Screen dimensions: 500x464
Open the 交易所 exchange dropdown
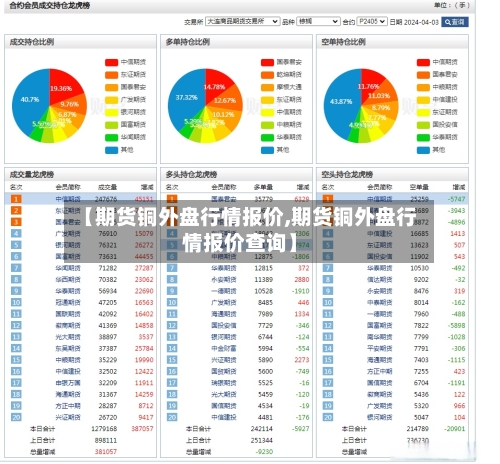click(x=242, y=21)
